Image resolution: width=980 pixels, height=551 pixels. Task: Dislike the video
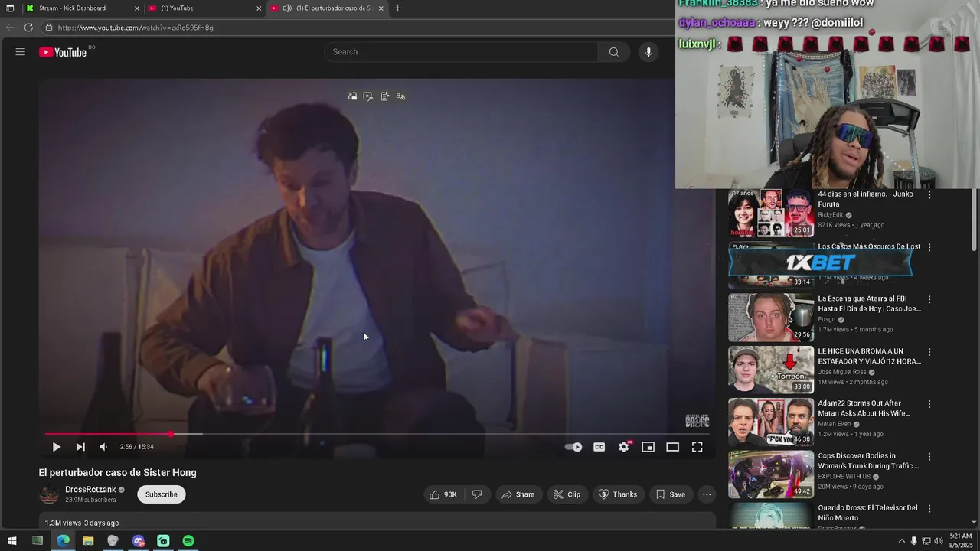(x=477, y=494)
